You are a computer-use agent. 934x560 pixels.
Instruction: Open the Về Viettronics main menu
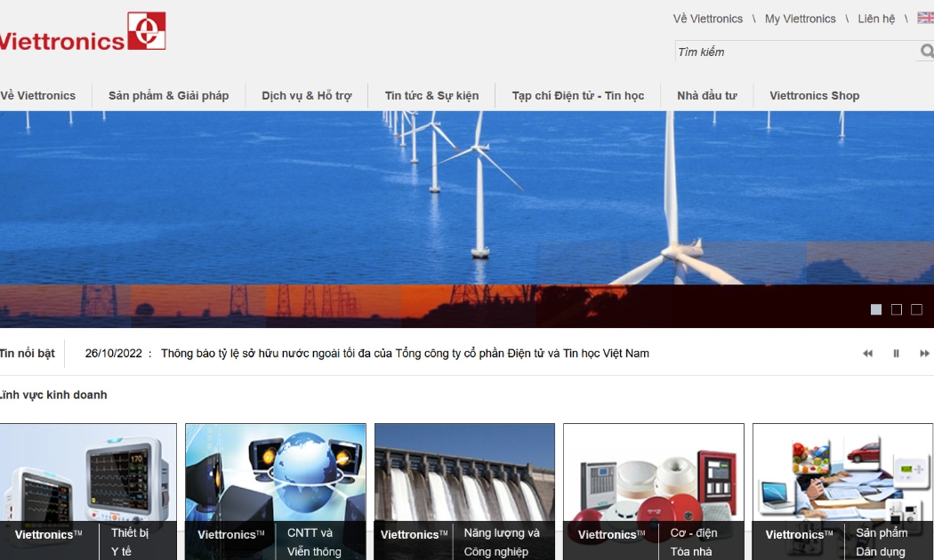[38, 95]
